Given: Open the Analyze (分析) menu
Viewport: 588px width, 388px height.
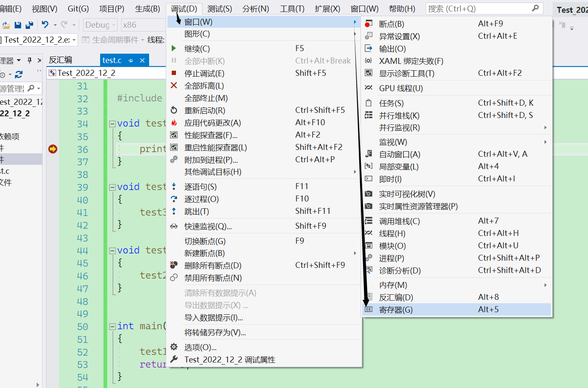Looking at the screenshot, I should [x=256, y=9].
